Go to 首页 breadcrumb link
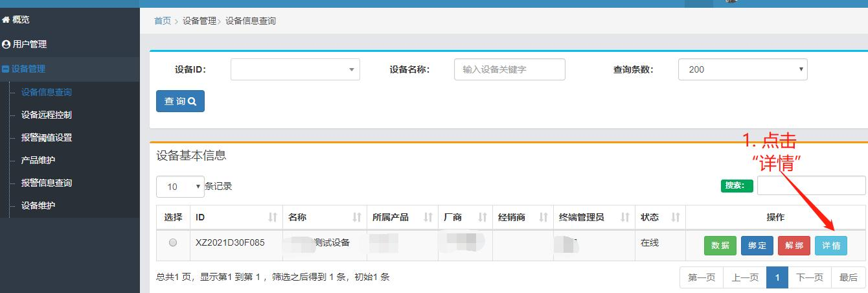The image size is (868, 293). click(163, 21)
